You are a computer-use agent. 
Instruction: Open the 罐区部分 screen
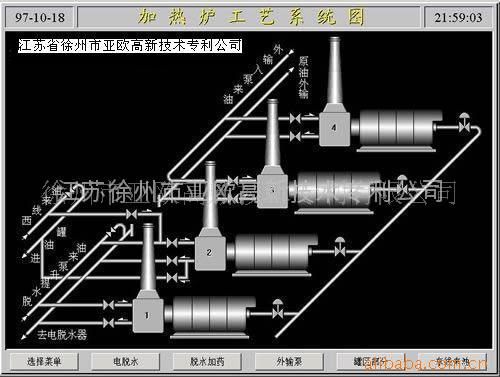pyautogui.click(x=371, y=361)
